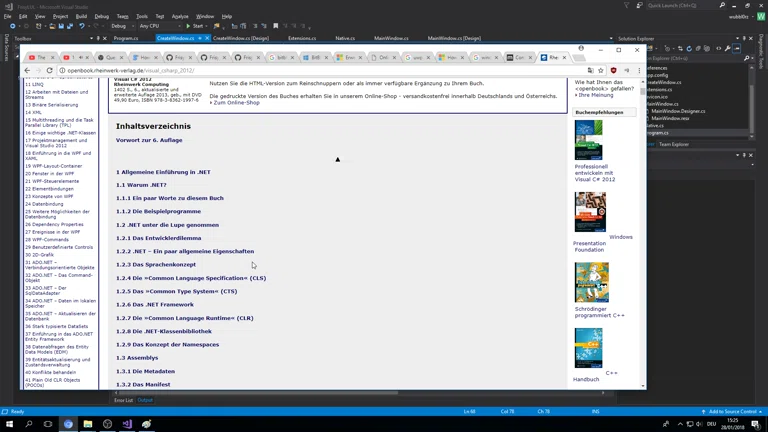The height and width of the screenshot is (432, 768).
Task: Click the 'Schrödinger programmiert C++' book cover
Action: click(592, 282)
